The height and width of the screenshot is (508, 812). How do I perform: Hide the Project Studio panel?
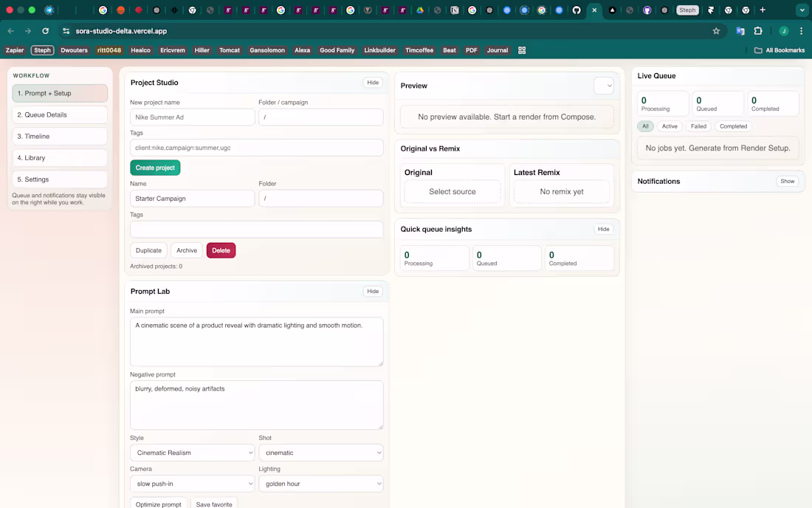373,83
